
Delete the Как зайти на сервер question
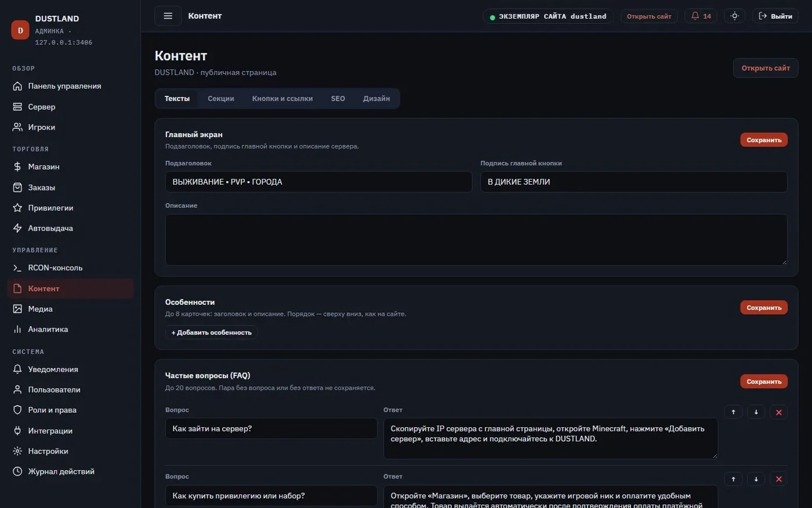point(778,412)
